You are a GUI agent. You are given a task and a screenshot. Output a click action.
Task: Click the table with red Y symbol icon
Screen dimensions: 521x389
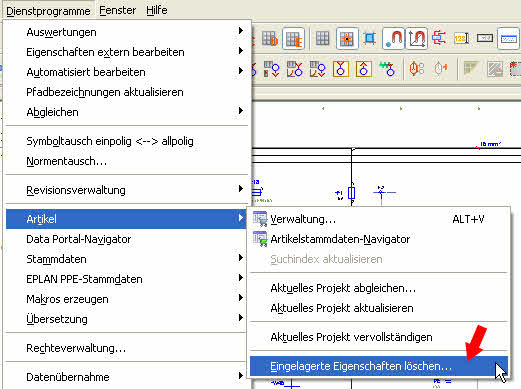[295, 69]
